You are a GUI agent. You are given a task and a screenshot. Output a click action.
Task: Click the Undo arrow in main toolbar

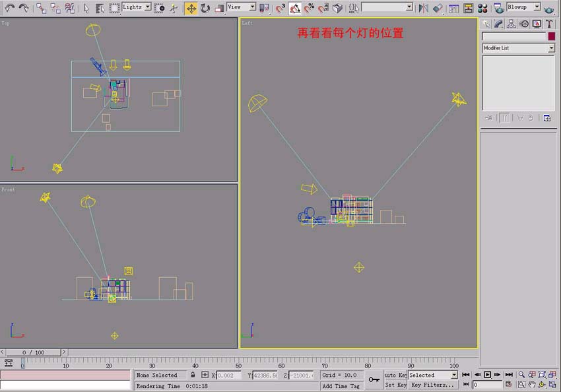coord(10,8)
